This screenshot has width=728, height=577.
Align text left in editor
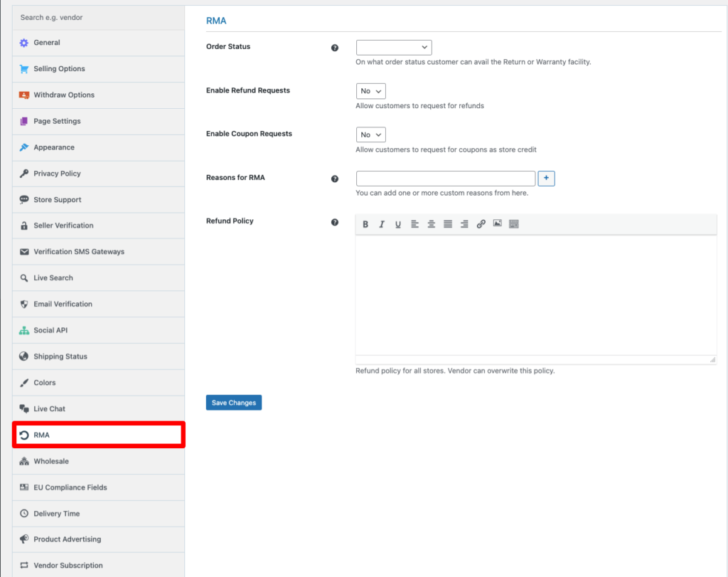414,224
